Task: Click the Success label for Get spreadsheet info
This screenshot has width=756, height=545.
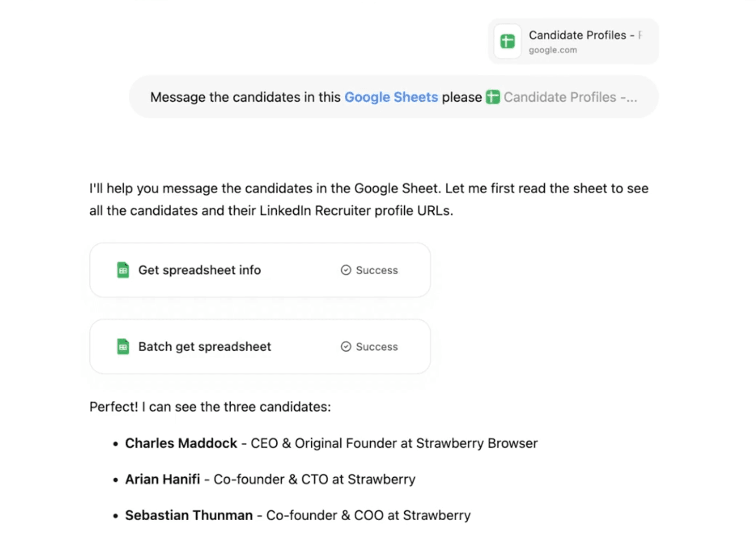Action: (x=377, y=271)
